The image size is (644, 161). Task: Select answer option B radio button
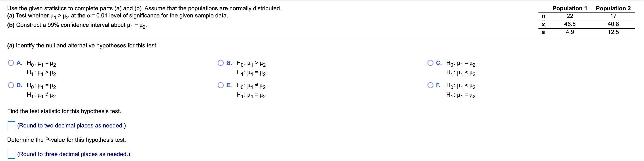[x=221, y=63]
